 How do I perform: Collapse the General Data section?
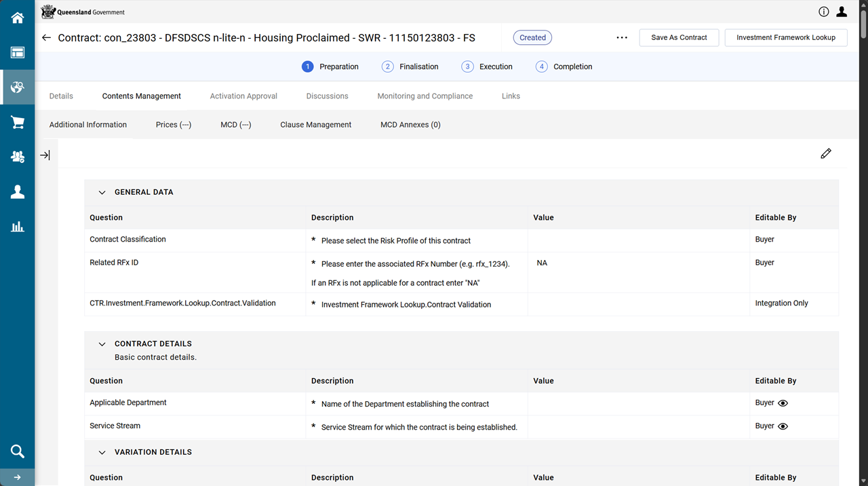pos(102,193)
